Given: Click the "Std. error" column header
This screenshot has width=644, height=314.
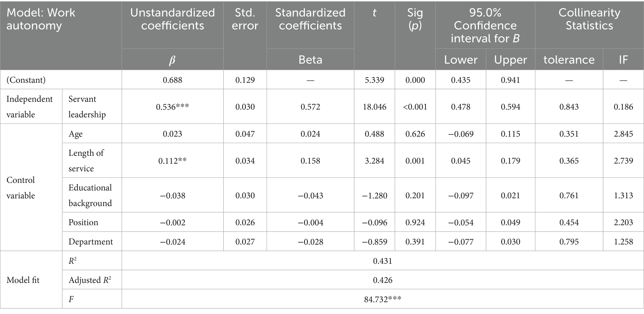Looking at the screenshot, I should click(245, 19).
